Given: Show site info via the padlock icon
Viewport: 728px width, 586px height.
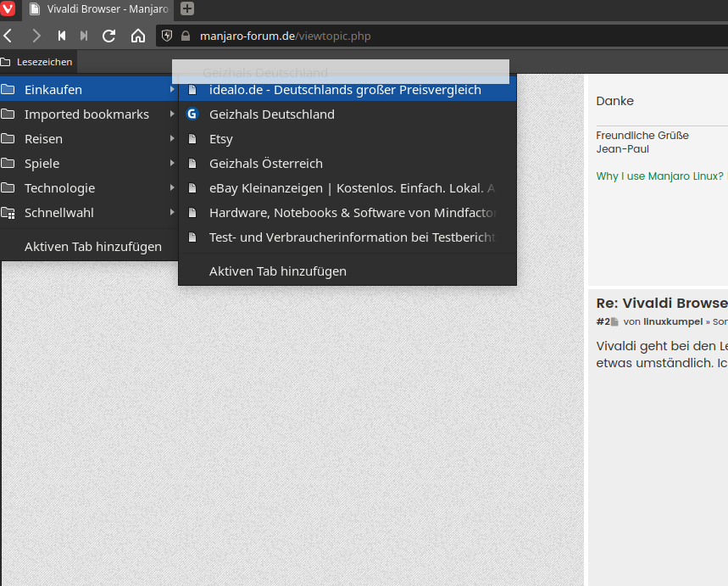Looking at the screenshot, I should 186,36.
